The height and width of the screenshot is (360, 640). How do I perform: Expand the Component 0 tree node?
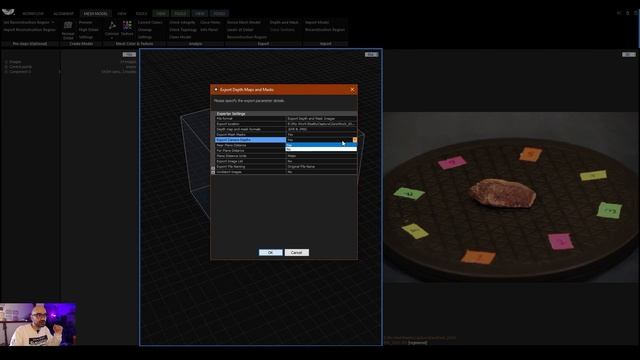click(x=6, y=72)
